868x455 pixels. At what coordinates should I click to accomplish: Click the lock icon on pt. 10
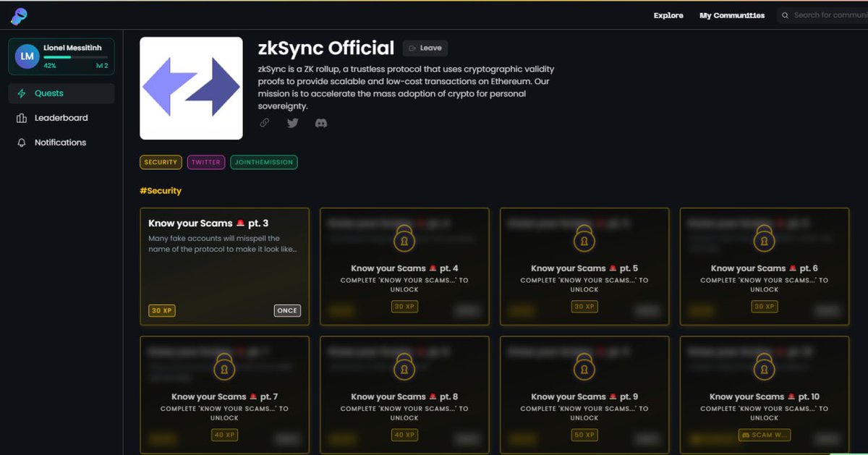(x=765, y=367)
